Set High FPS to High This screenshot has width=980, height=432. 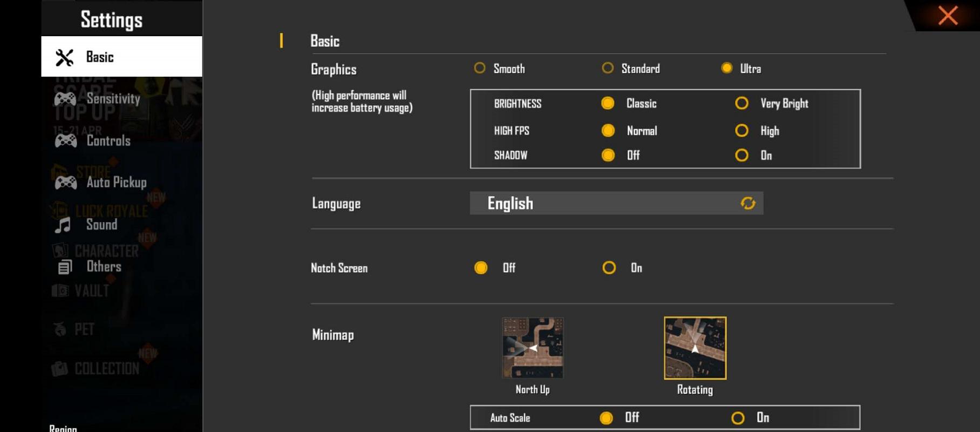[x=741, y=130]
